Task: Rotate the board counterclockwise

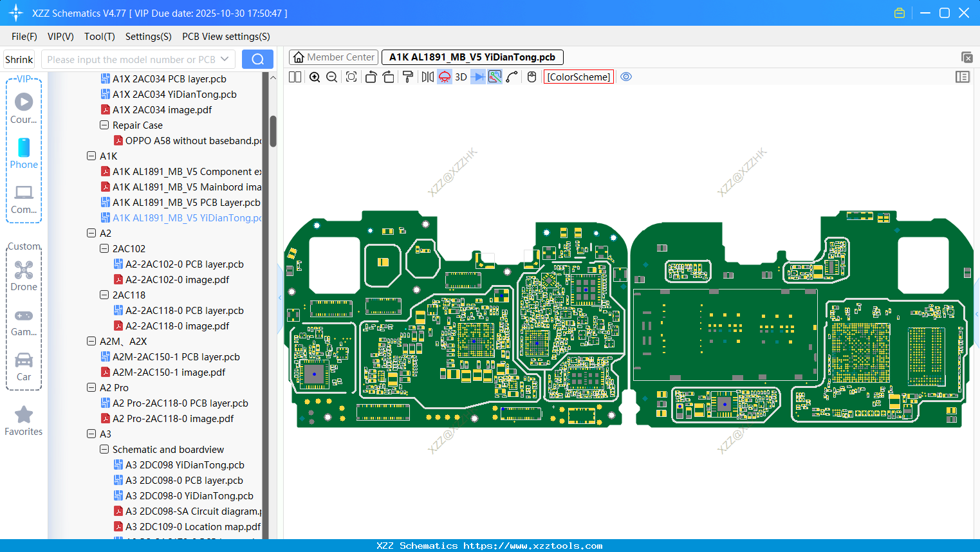Action: pyautogui.click(x=371, y=77)
